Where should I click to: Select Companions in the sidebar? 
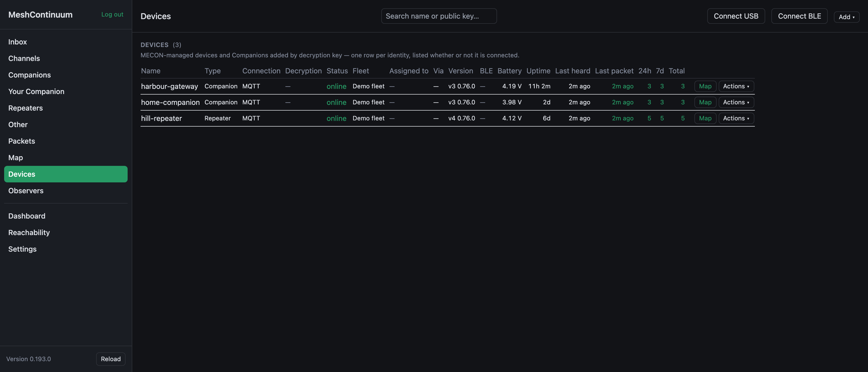pyautogui.click(x=66, y=75)
